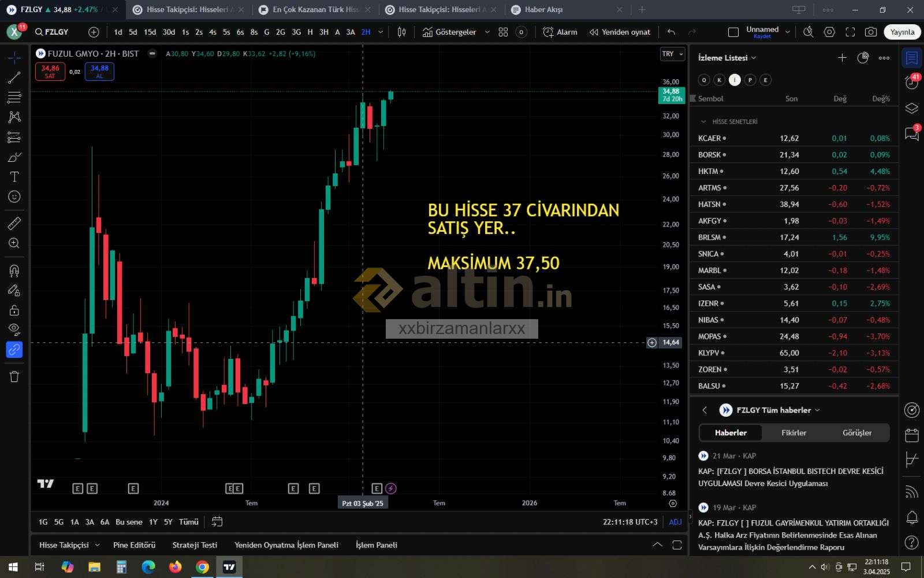Open the forecasting and measurement tools

tap(14, 137)
